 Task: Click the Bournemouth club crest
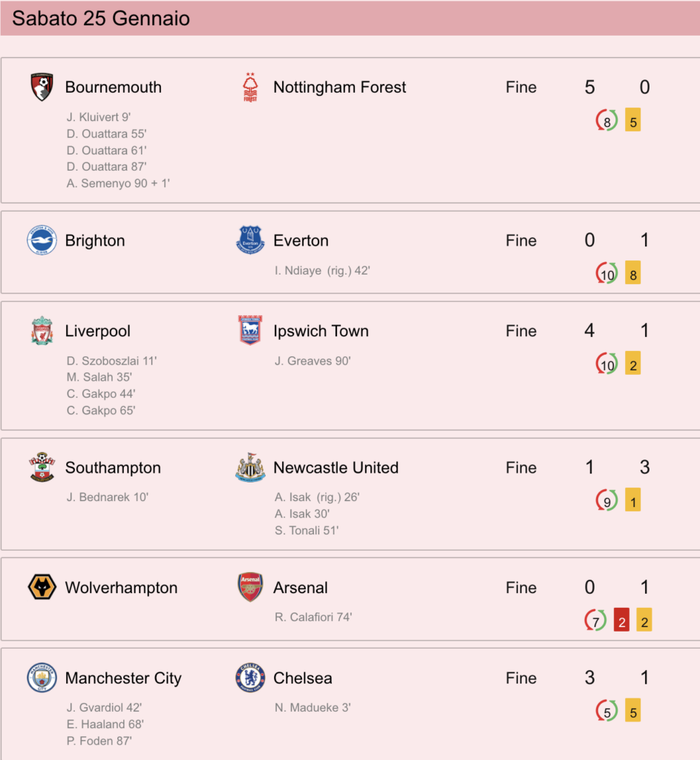click(x=42, y=88)
